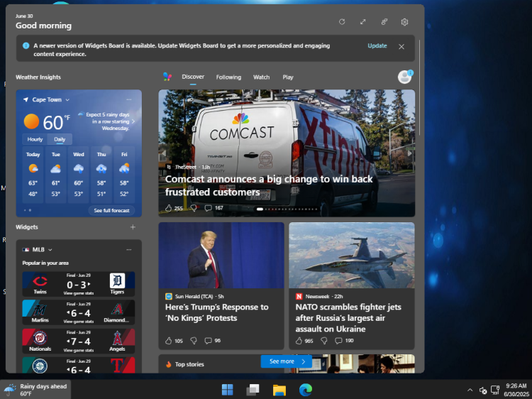This screenshot has height=399, width=532.
Task: Open Task View from taskbar
Action: [253, 390]
